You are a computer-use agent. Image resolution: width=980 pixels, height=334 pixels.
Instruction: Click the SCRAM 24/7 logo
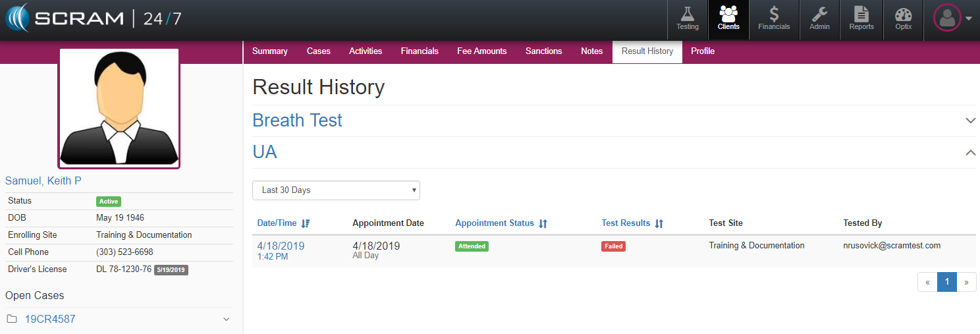[94, 18]
